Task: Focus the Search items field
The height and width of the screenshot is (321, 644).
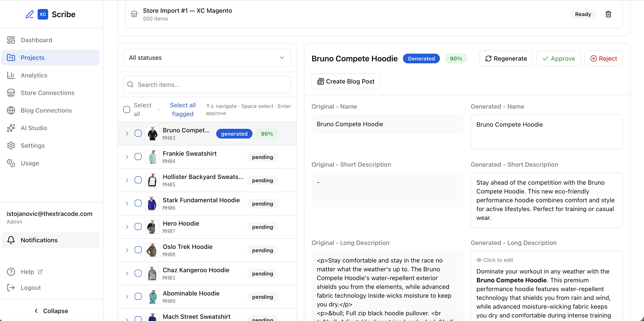Action: coord(212,85)
